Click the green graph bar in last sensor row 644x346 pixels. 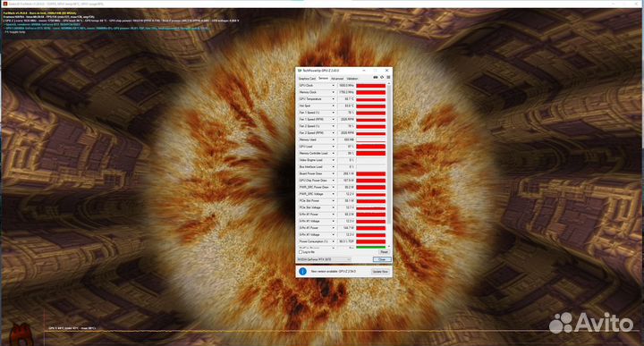coord(370,248)
